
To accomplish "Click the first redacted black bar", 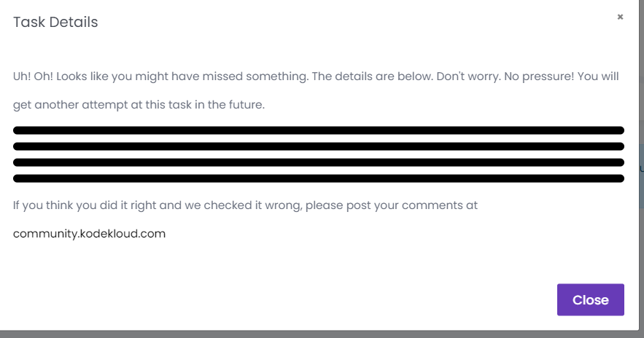I will tap(318, 130).
